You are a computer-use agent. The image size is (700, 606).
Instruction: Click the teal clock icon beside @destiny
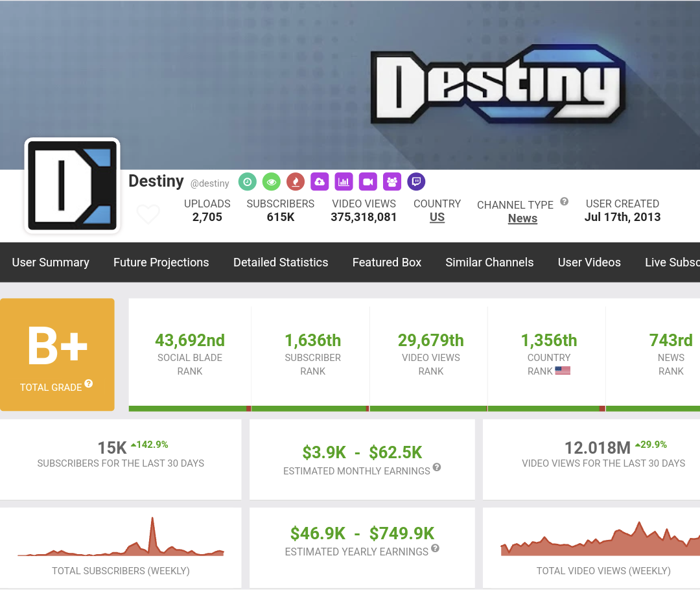click(248, 181)
